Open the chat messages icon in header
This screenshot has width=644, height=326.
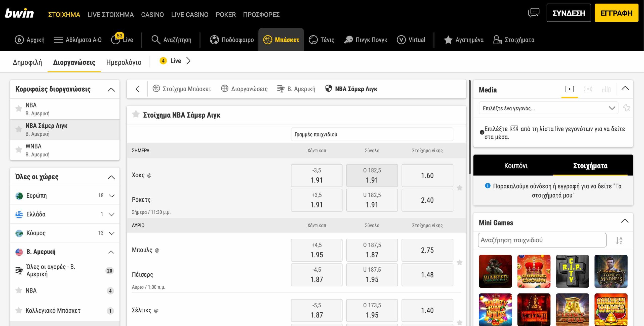pyautogui.click(x=534, y=13)
